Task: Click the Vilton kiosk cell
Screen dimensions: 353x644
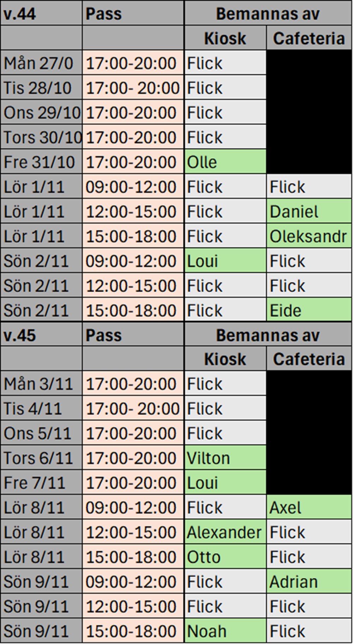Action: [x=225, y=458]
